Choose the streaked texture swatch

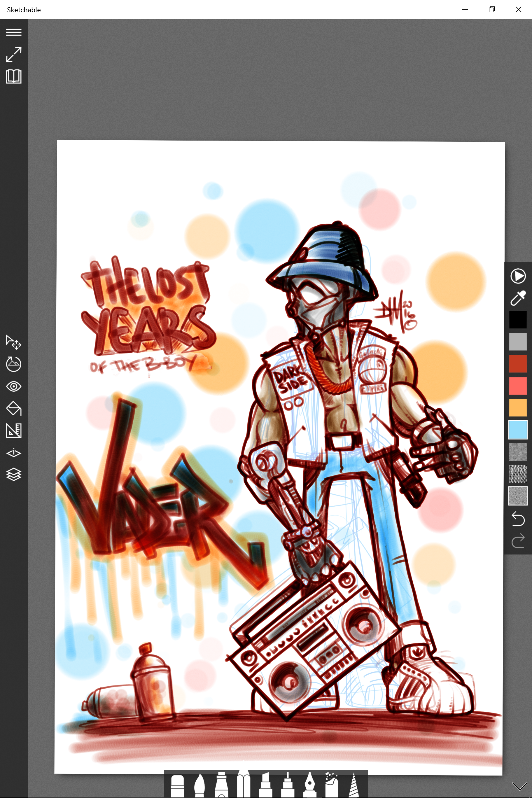point(518,474)
